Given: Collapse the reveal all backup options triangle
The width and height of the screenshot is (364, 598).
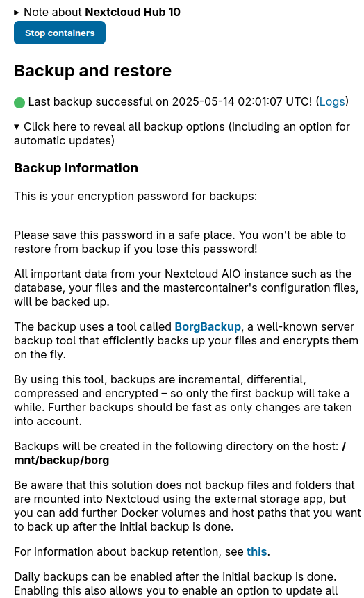Looking at the screenshot, I should 17,126.
